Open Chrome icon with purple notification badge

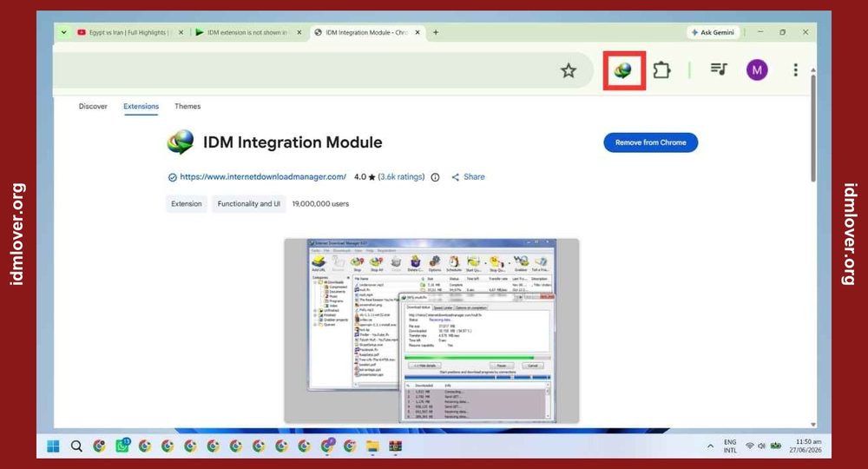pos(327,446)
